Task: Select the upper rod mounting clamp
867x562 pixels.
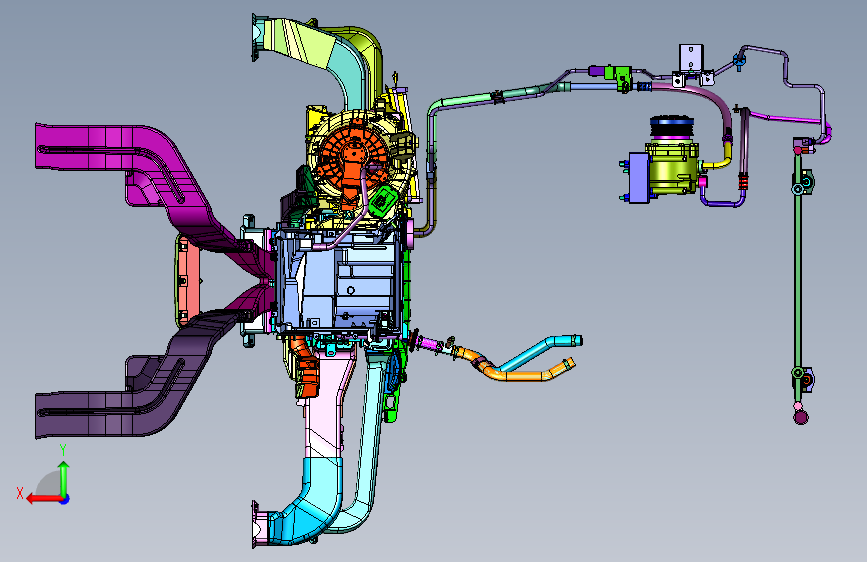Action: point(804,183)
